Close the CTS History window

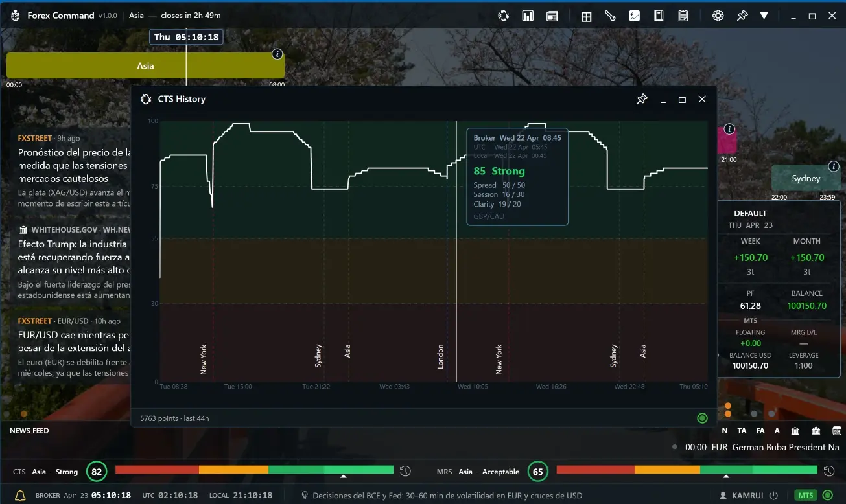tap(702, 99)
